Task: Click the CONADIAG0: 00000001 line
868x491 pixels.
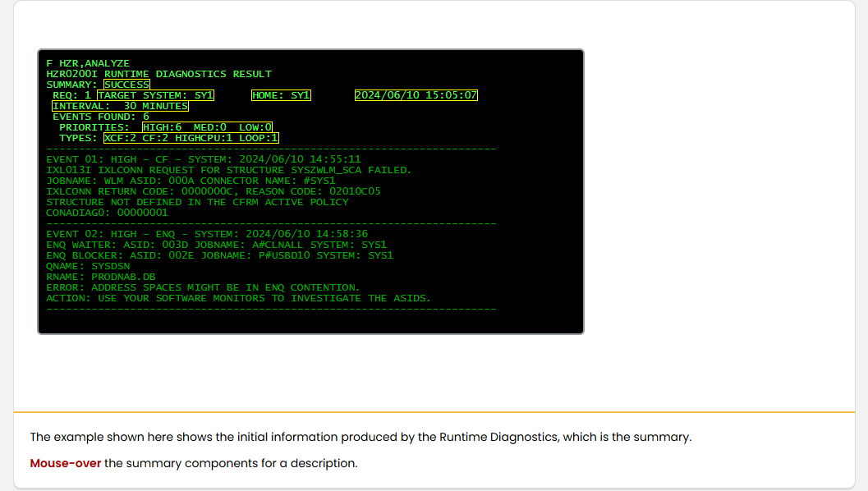Action: coord(107,213)
